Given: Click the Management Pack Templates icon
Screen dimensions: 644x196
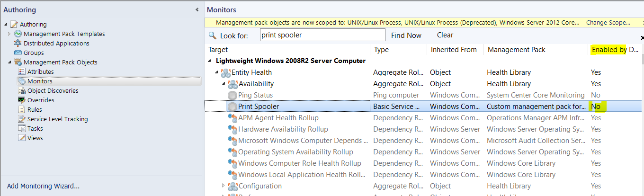Looking at the screenshot, I should [18, 34].
